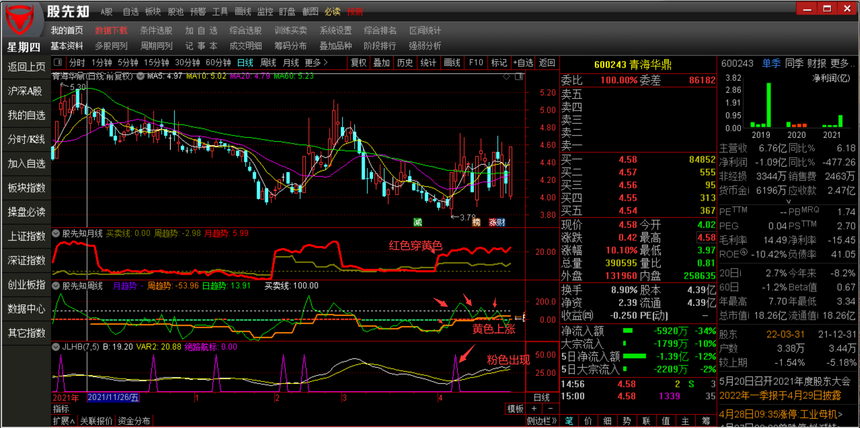Select the 财报 tab in financial panel
860x428 pixels.
point(816,63)
